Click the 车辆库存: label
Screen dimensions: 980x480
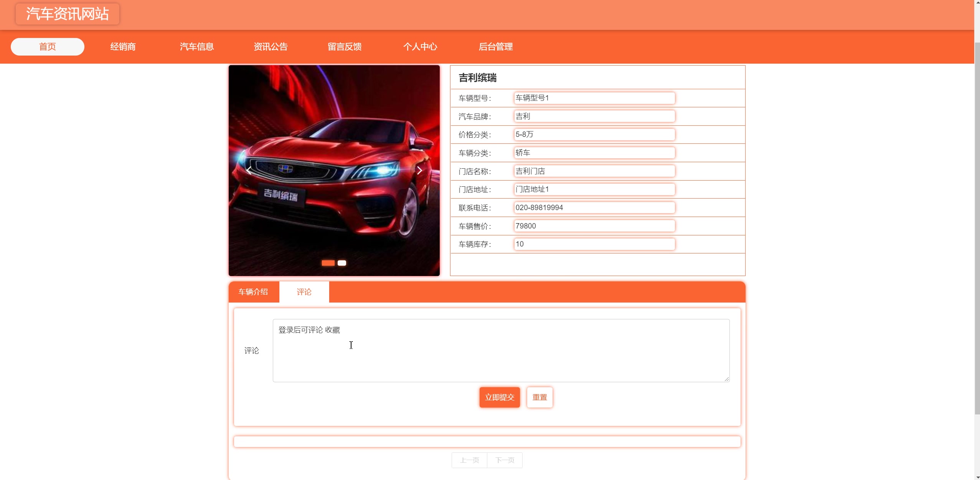point(475,244)
